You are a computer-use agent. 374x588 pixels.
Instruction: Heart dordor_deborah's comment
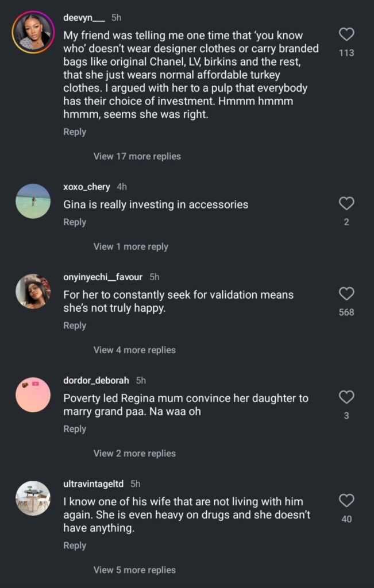346,397
